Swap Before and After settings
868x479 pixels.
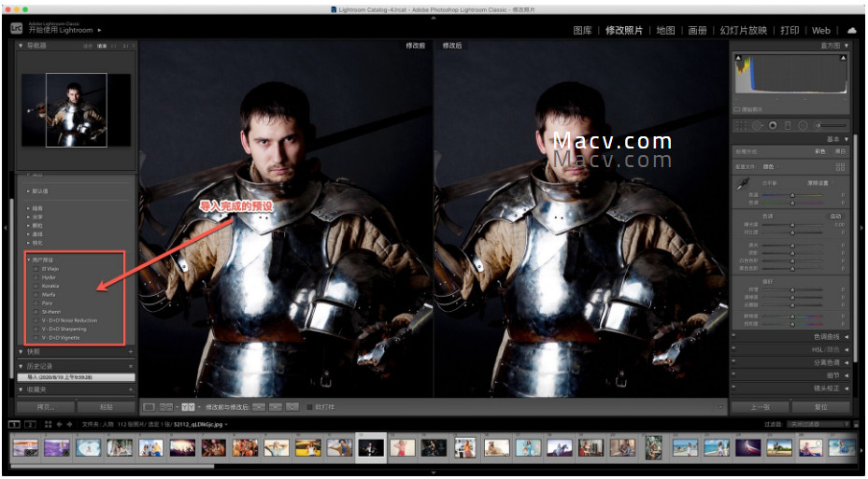[x=292, y=407]
